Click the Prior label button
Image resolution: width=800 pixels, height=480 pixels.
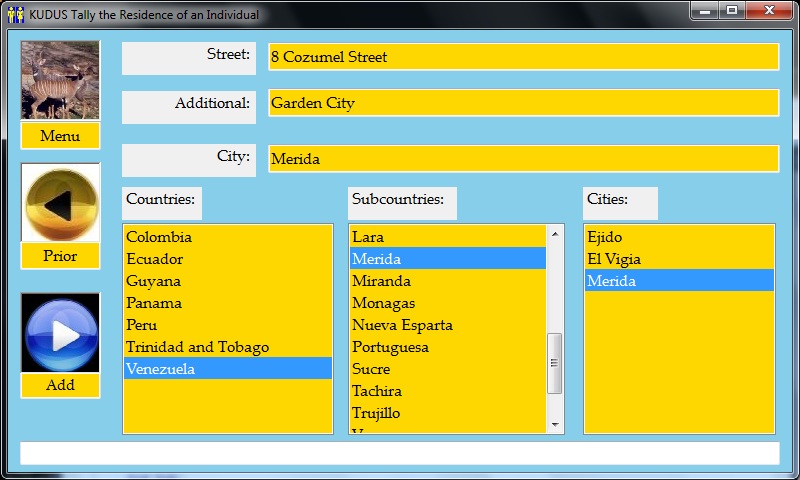point(60,256)
